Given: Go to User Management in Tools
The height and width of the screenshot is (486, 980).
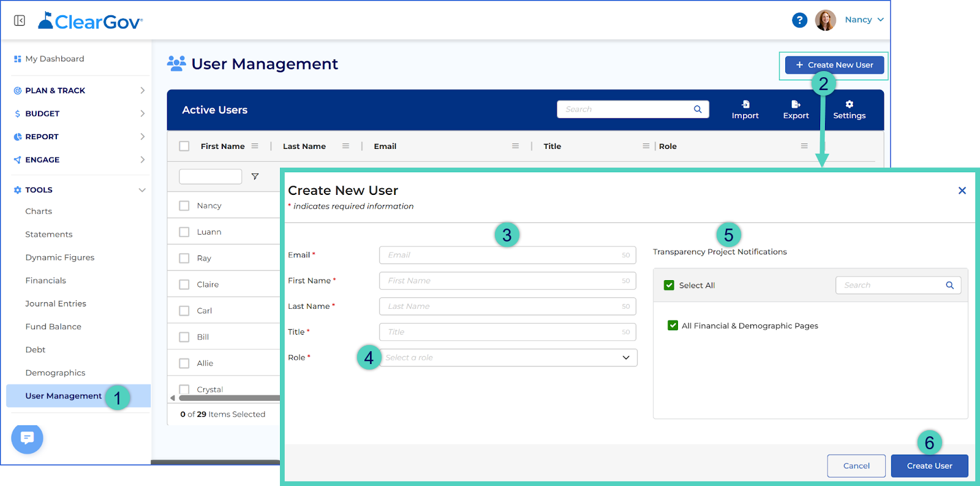Looking at the screenshot, I should point(64,396).
